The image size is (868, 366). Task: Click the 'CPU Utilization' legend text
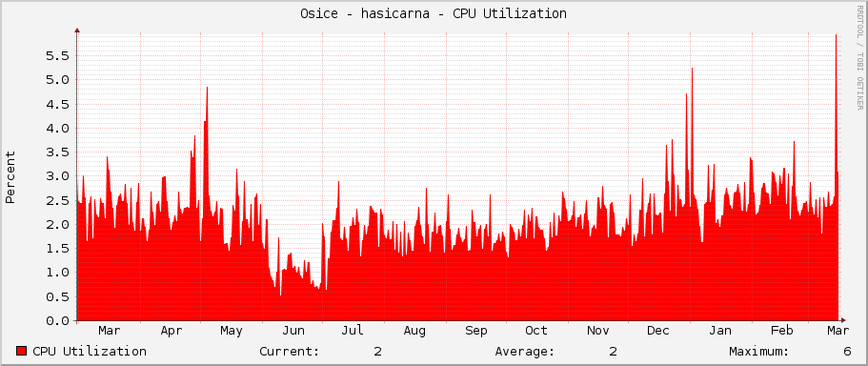coord(90,351)
